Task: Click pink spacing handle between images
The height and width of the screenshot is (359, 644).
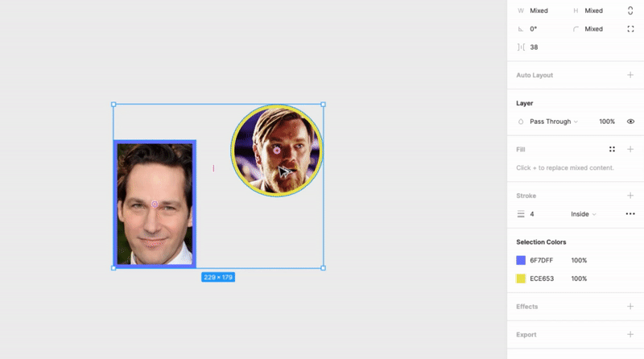Action: [x=213, y=168]
